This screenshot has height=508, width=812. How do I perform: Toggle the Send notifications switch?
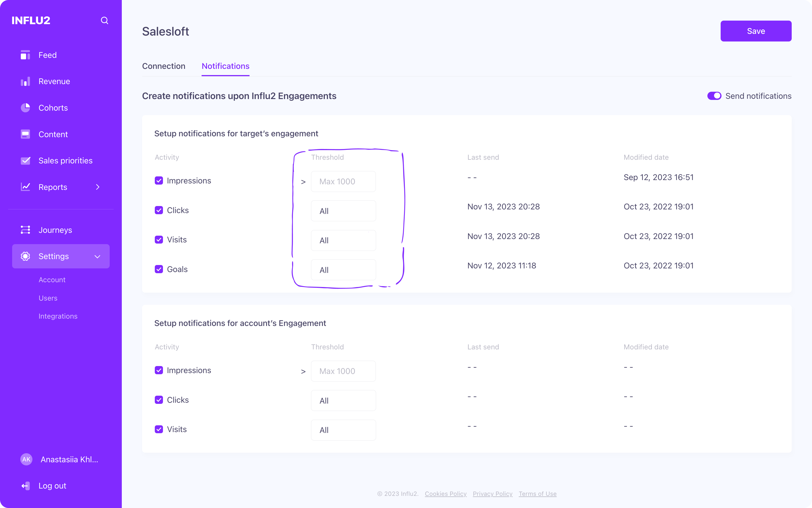point(714,96)
